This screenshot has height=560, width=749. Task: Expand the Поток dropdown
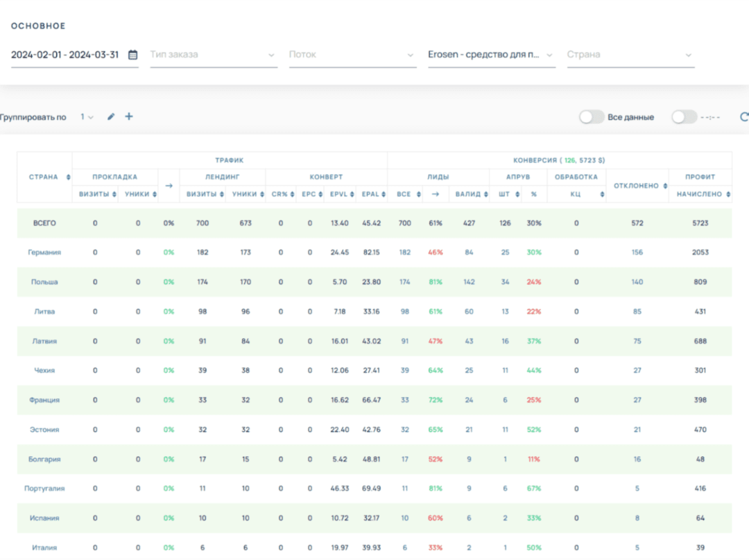pos(352,55)
